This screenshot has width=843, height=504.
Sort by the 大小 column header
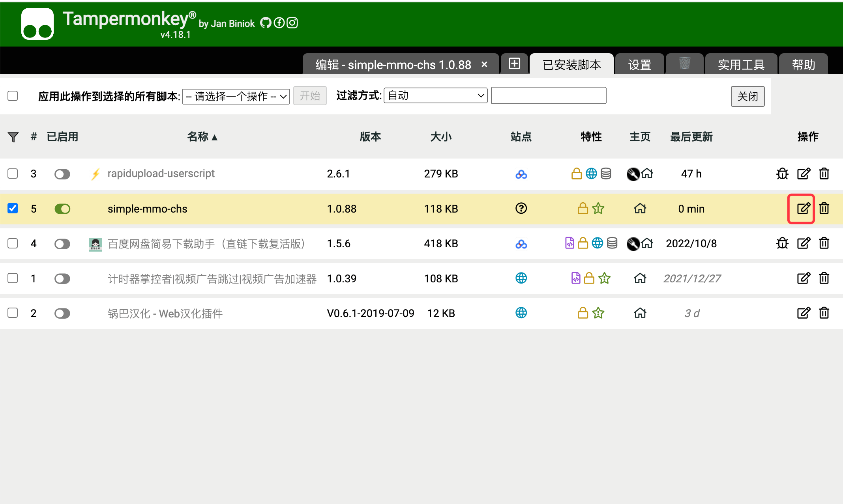pyautogui.click(x=441, y=137)
